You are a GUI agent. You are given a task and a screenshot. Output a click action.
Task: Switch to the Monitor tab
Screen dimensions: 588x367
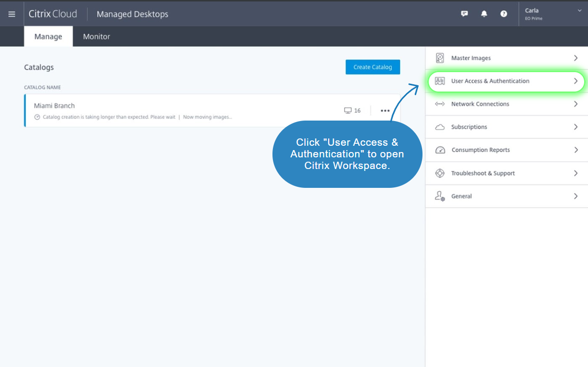[96, 36]
